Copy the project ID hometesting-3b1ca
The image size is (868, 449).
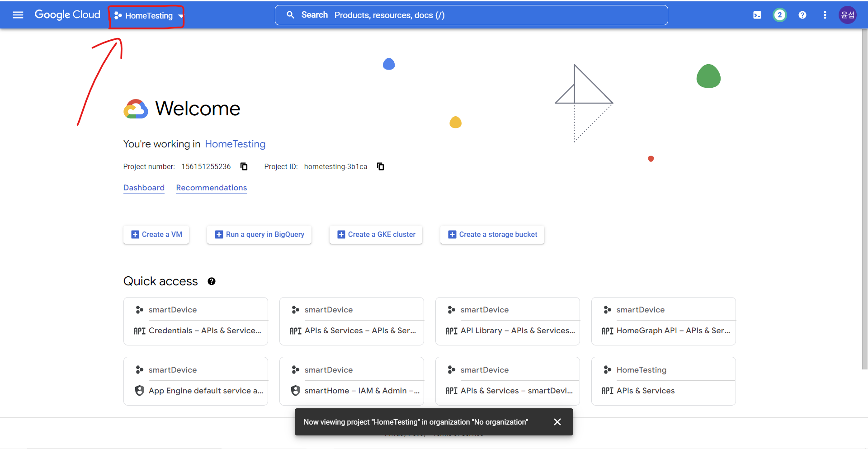tap(381, 166)
